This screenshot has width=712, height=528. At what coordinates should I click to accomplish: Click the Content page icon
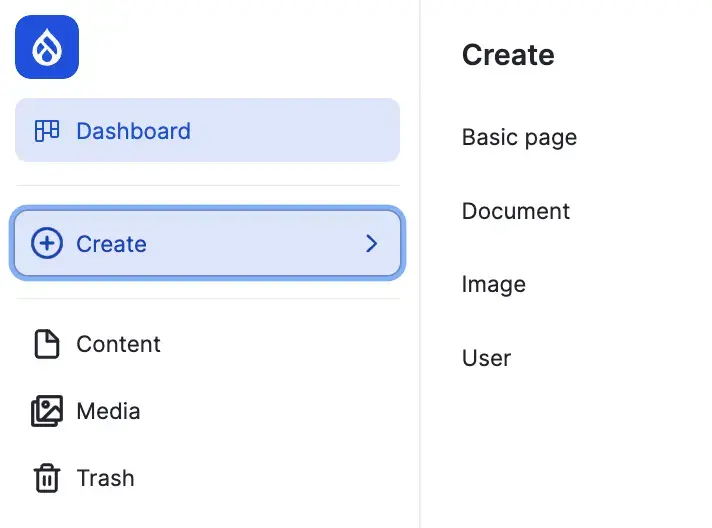click(47, 344)
